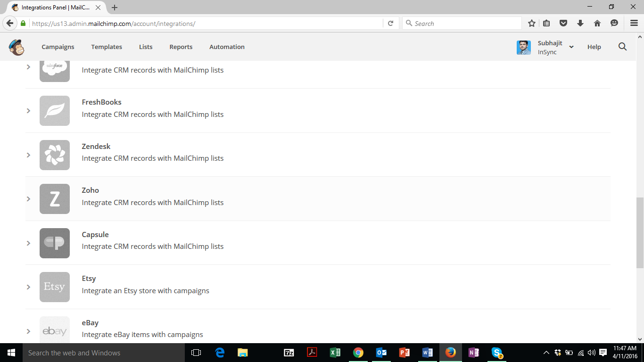Image resolution: width=644 pixels, height=362 pixels.
Task: Open the Lists menu
Action: pyautogui.click(x=146, y=47)
